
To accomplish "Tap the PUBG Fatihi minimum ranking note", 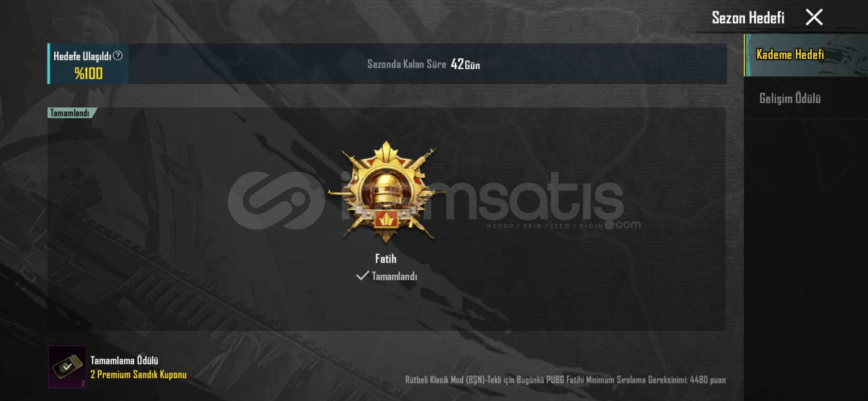I will click(565, 380).
